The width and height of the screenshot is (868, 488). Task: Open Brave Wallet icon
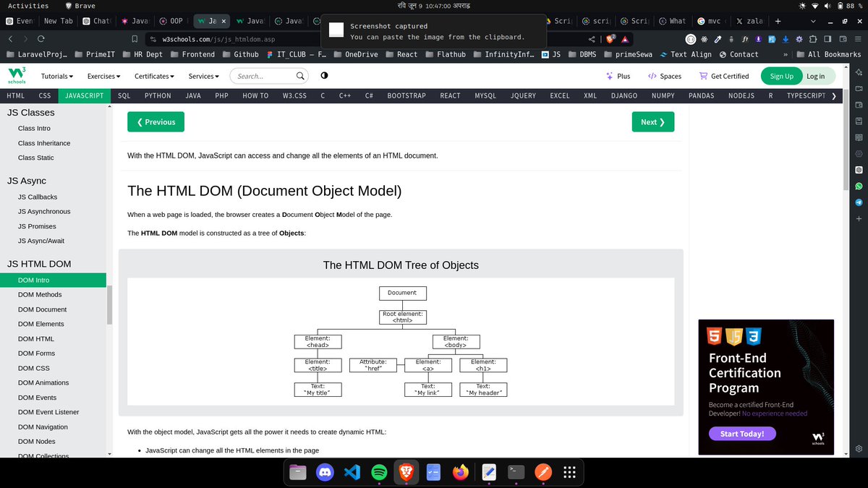click(842, 38)
